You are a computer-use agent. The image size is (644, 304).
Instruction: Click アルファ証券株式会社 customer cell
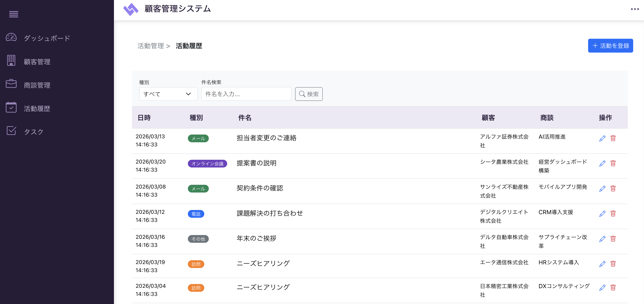504,141
